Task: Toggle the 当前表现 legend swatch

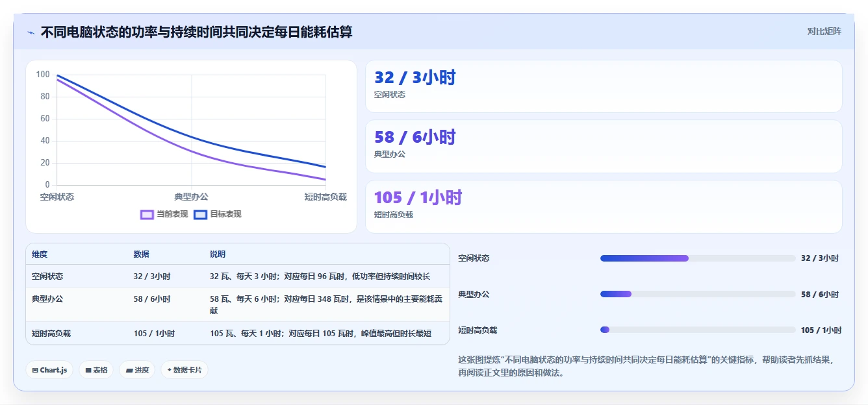Action: pyautogui.click(x=147, y=214)
